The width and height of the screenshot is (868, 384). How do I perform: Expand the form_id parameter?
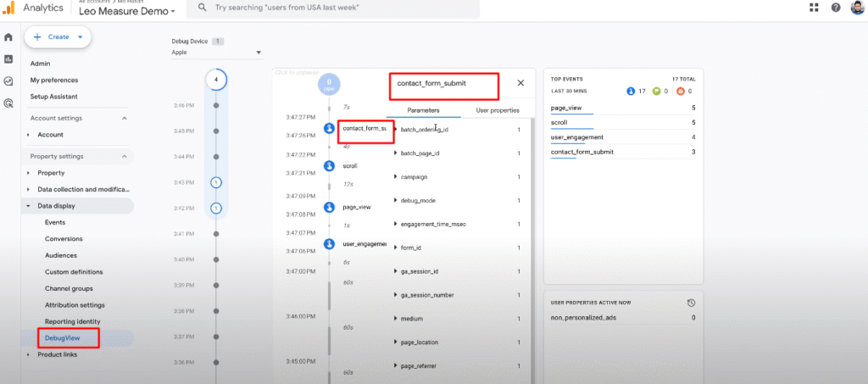[x=395, y=248]
